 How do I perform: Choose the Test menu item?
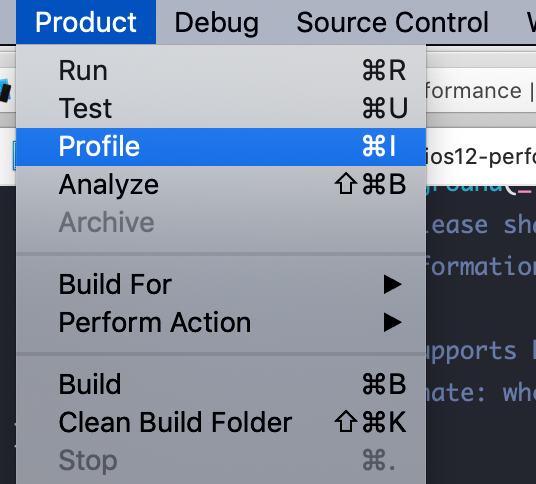(x=221, y=108)
